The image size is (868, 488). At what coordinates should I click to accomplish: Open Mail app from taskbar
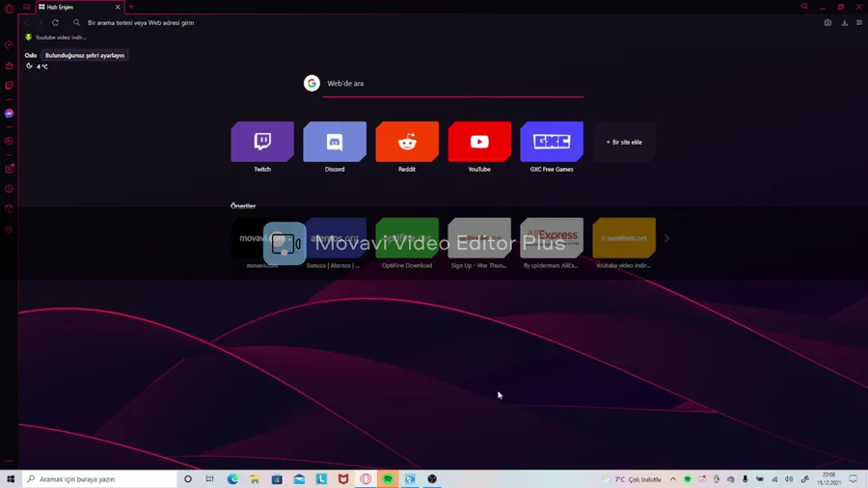pos(299,479)
